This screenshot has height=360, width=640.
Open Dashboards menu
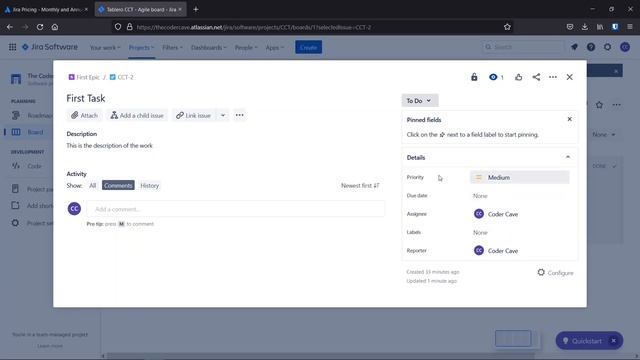pyautogui.click(x=208, y=48)
